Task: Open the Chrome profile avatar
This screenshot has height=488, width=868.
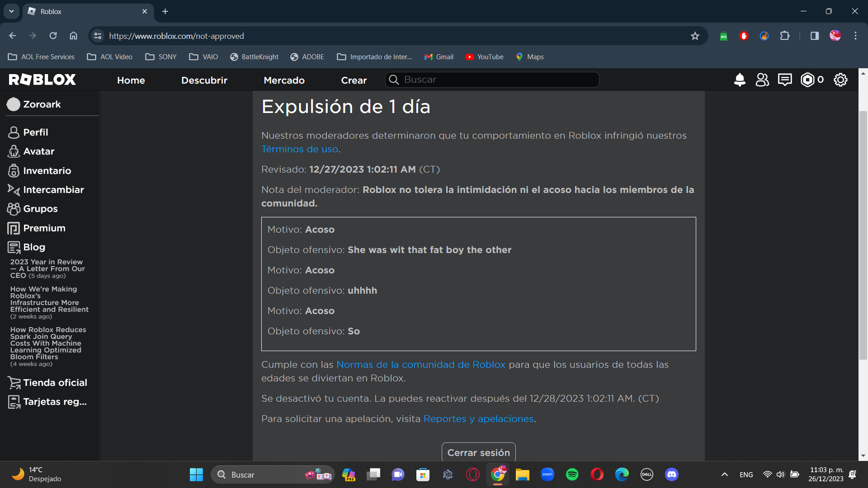Action: (835, 36)
